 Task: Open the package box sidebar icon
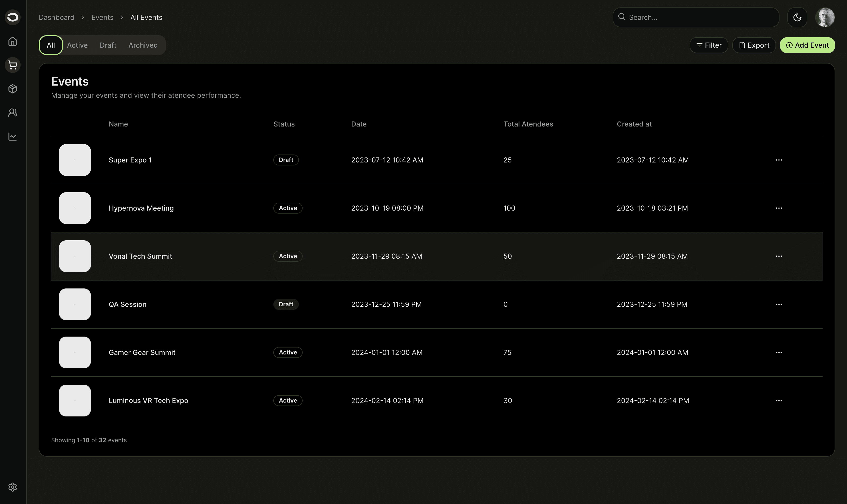[x=13, y=89]
